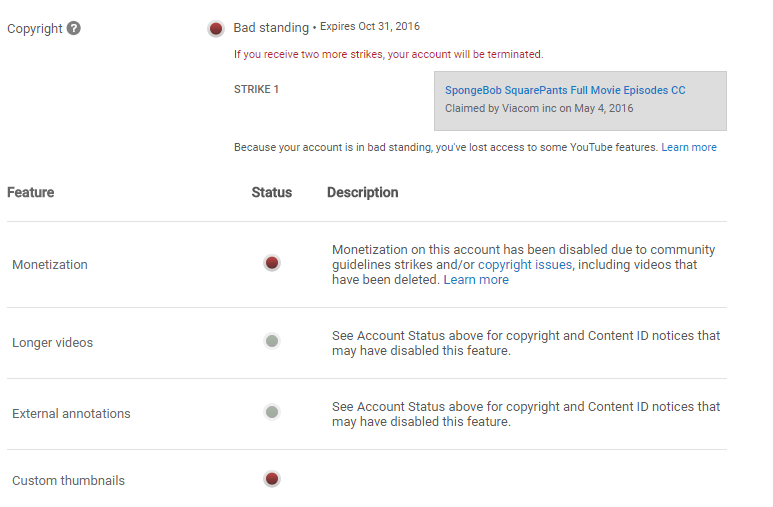The width and height of the screenshot is (773, 507).
Task: Select the Custom thumbnails feature label
Action: point(69,480)
